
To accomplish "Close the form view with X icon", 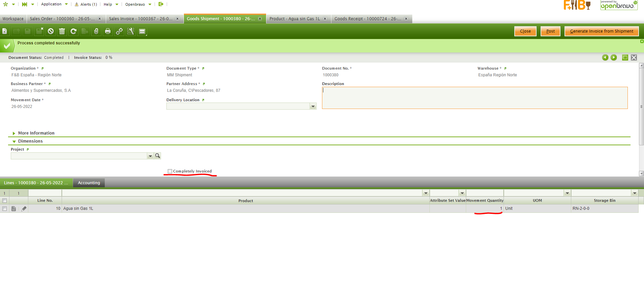I will pos(634,58).
